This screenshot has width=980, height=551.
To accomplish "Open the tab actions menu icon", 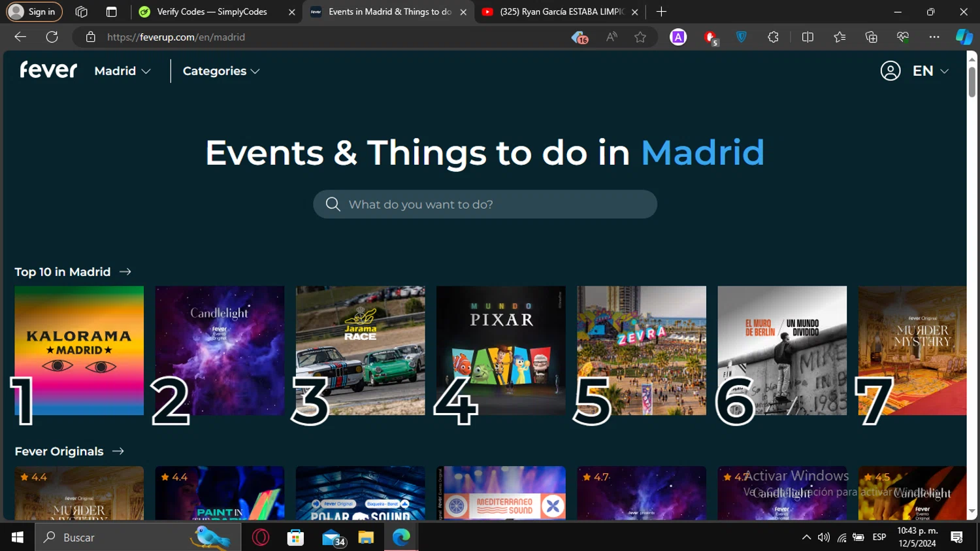I will point(111,12).
